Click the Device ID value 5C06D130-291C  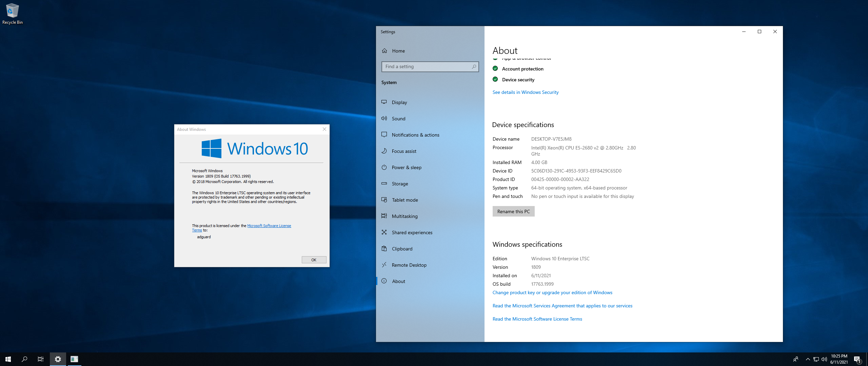(576, 171)
